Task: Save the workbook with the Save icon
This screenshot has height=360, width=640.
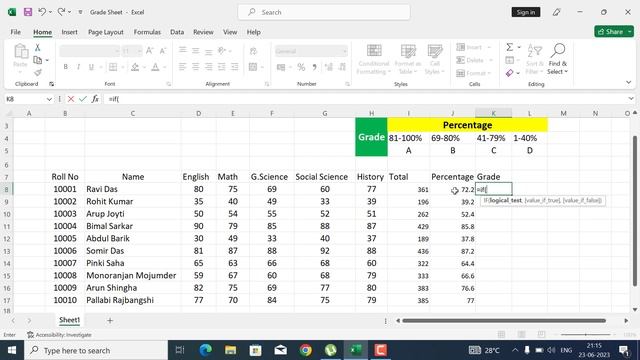Action: [x=28, y=12]
